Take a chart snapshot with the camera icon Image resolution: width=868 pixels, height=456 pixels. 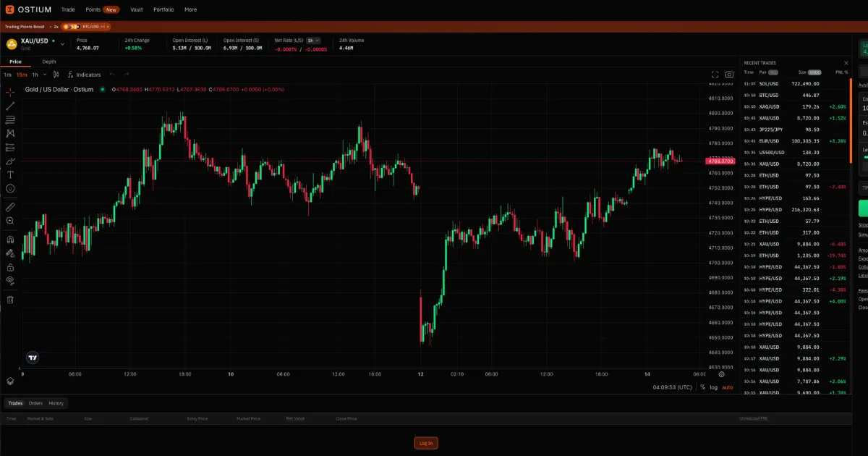point(729,74)
